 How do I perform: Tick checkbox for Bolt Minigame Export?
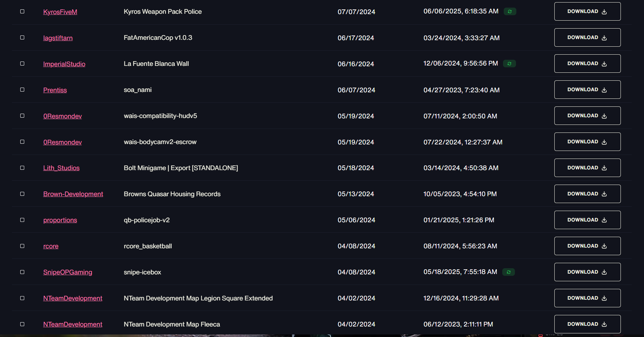click(22, 168)
